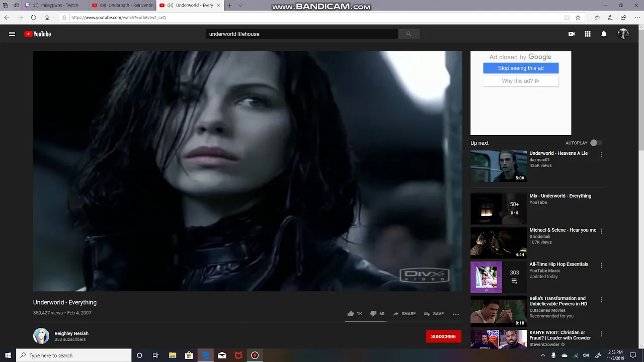Open a new browser tab
Image resolution: width=644 pixels, height=362 pixels.
(x=229, y=5)
